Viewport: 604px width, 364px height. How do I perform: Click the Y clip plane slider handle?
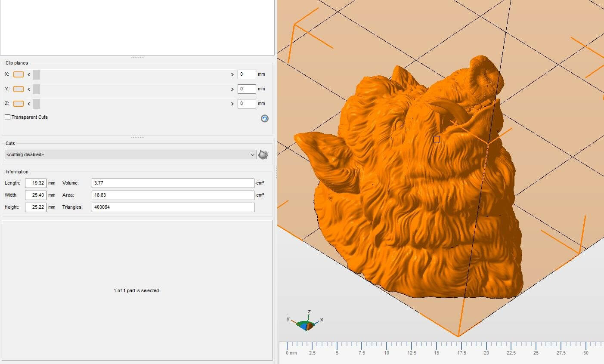click(x=37, y=89)
